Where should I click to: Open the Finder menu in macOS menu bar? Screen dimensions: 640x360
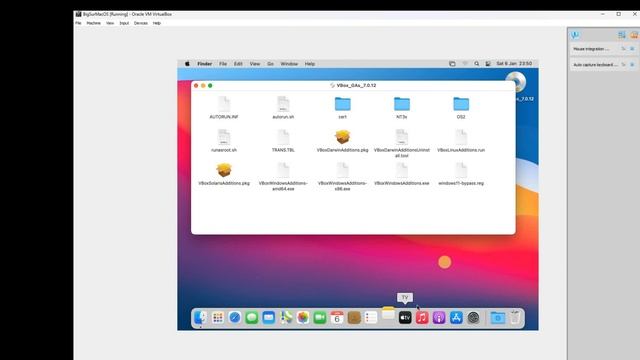point(204,64)
